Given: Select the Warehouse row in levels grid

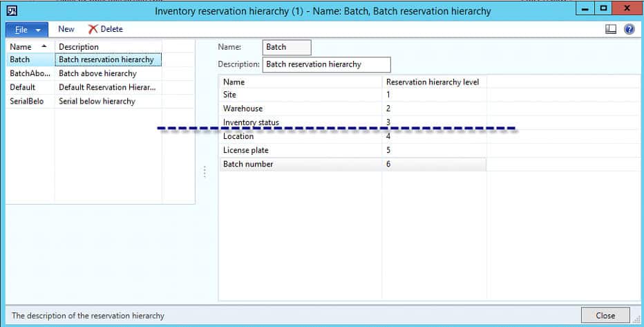Looking at the screenshot, I should (x=352, y=109).
